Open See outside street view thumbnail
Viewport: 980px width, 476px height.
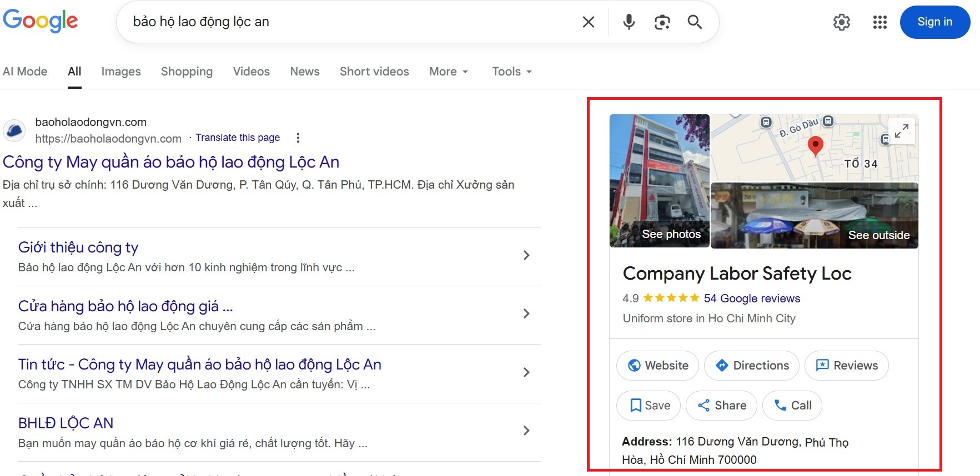tap(815, 215)
